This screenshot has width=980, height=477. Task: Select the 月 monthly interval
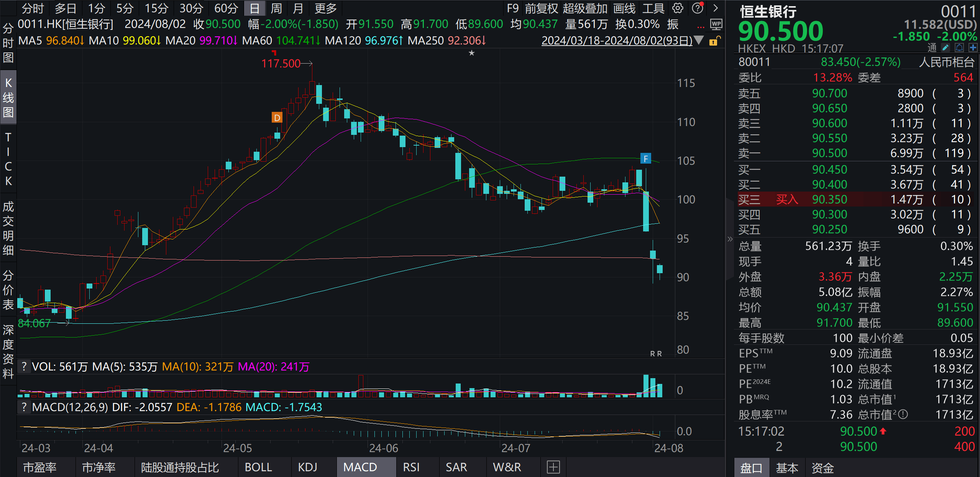pos(298,8)
